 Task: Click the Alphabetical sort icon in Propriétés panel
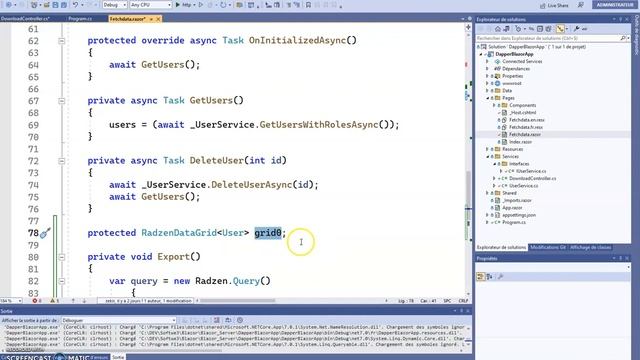point(489,277)
